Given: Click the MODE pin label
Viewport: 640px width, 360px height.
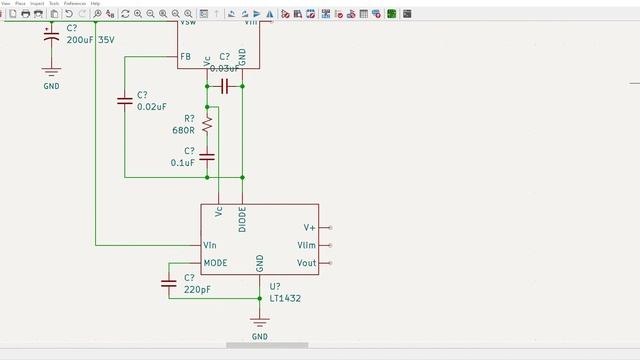Looking at the screenshot, I should [x=215, y=263].
